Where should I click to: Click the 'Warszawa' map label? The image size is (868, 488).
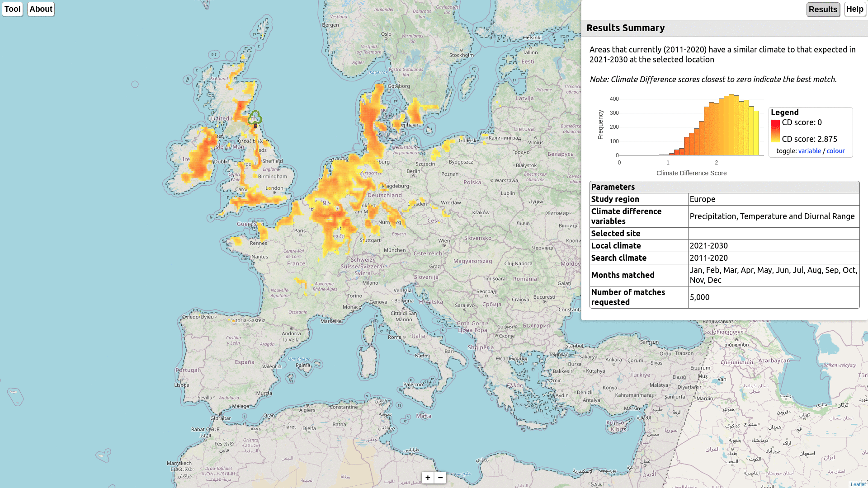[x=506, y=180]
